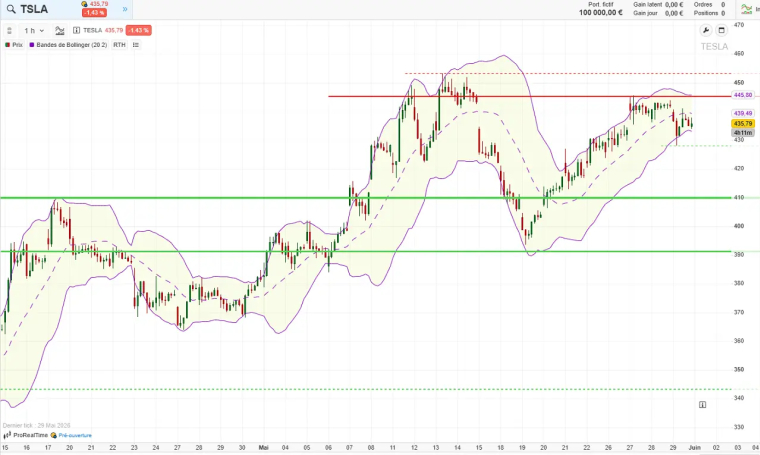Click the 4h11m countdown label

pyautogui.click(x=743, y=132)
